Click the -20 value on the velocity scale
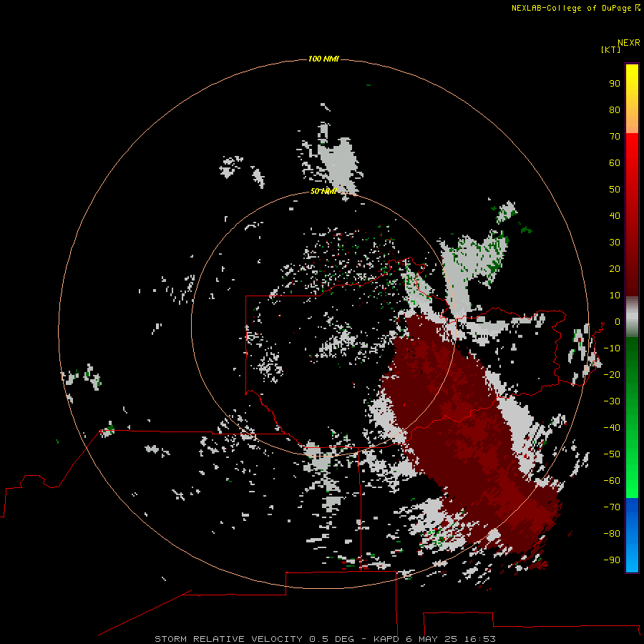This screenshot has height=644, width=644. (x=612, y=374)
